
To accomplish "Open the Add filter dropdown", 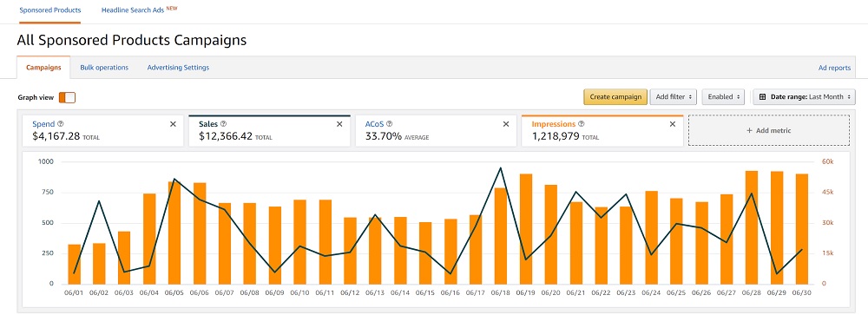I will pos(674,97).
